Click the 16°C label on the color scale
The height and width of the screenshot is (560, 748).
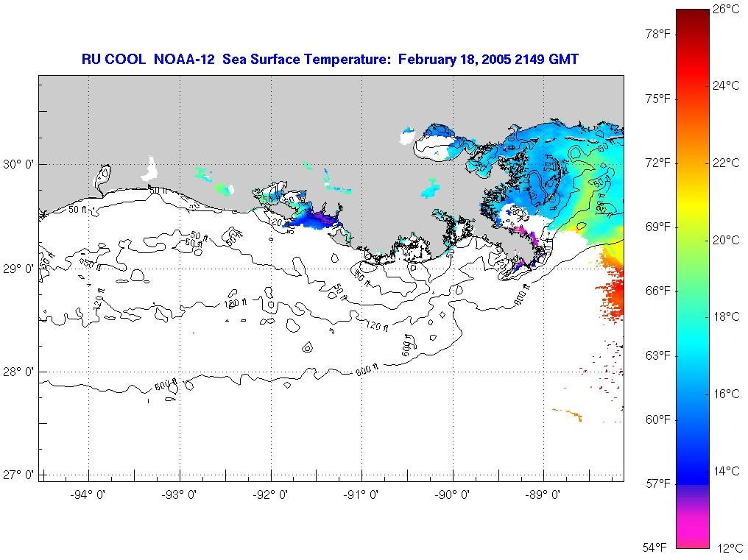[727, 394]
